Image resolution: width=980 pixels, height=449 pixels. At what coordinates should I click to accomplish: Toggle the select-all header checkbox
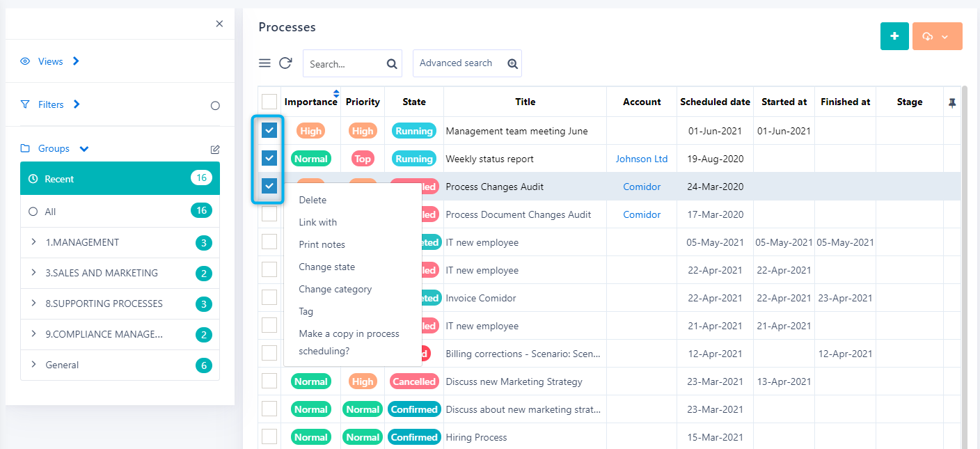point(269,102)
